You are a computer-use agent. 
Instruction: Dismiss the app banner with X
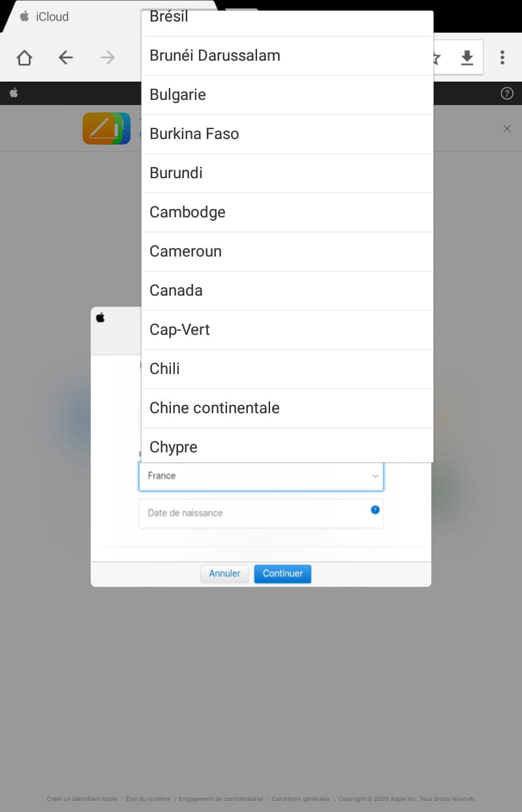coord(507,129)
